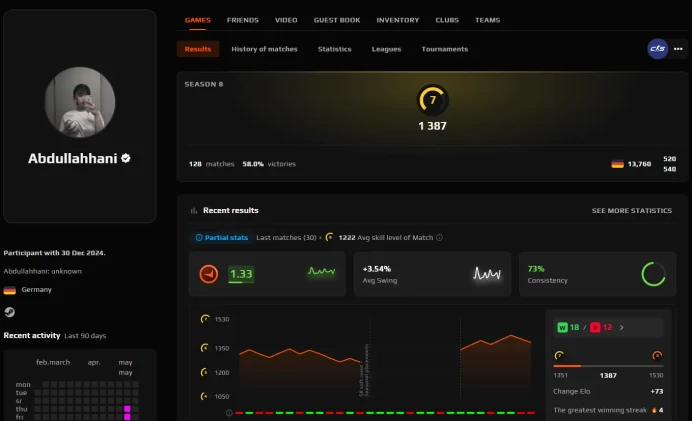Click the SEASON 8 label
This screenshot has height=421, width=692.
[204, 84]
